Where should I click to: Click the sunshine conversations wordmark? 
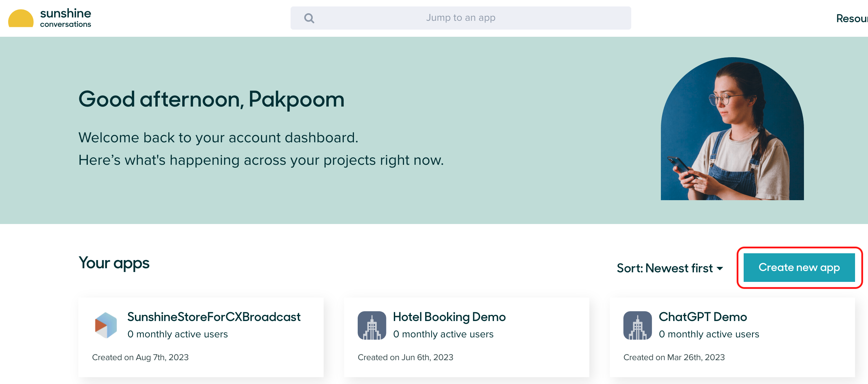click(x=65, y=18)
